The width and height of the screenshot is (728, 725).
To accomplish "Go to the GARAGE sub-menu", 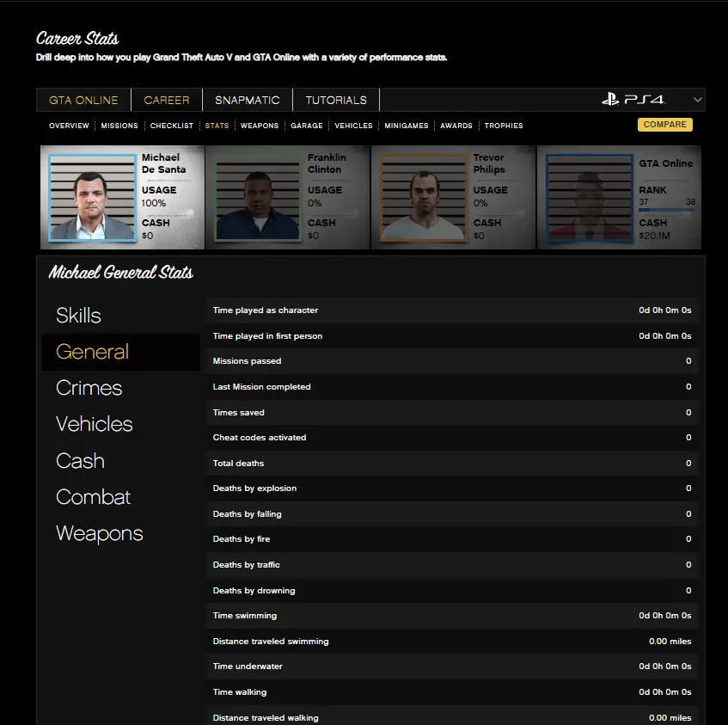I will click(307, 126).
